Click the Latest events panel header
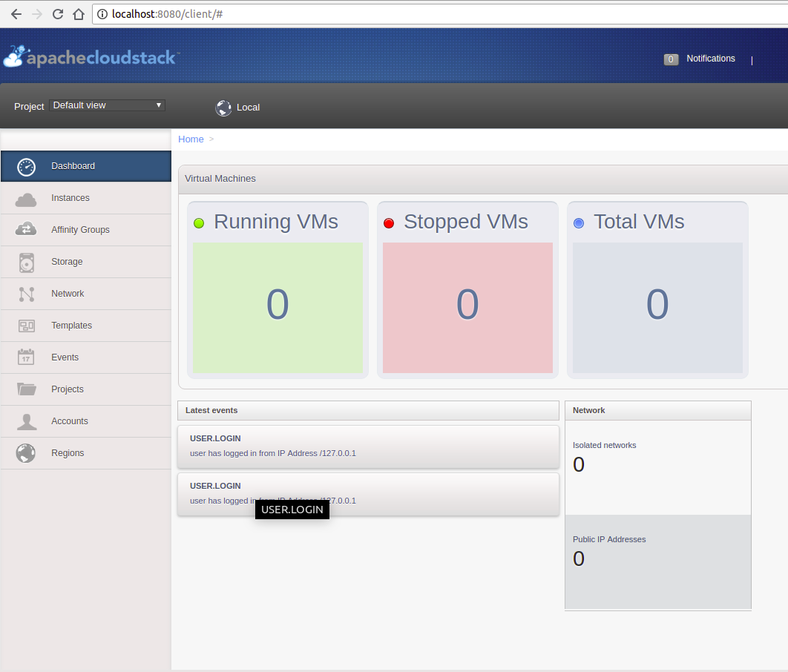This screenshot has width=788, height=672. (368, 410)
